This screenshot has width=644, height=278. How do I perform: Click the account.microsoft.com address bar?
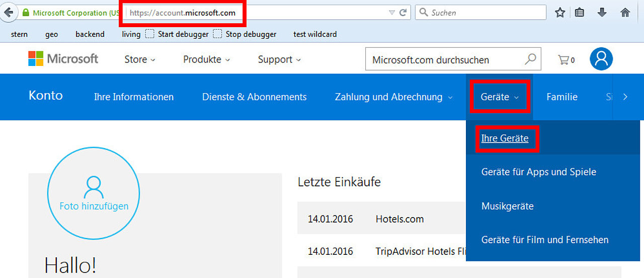(183, 13)
